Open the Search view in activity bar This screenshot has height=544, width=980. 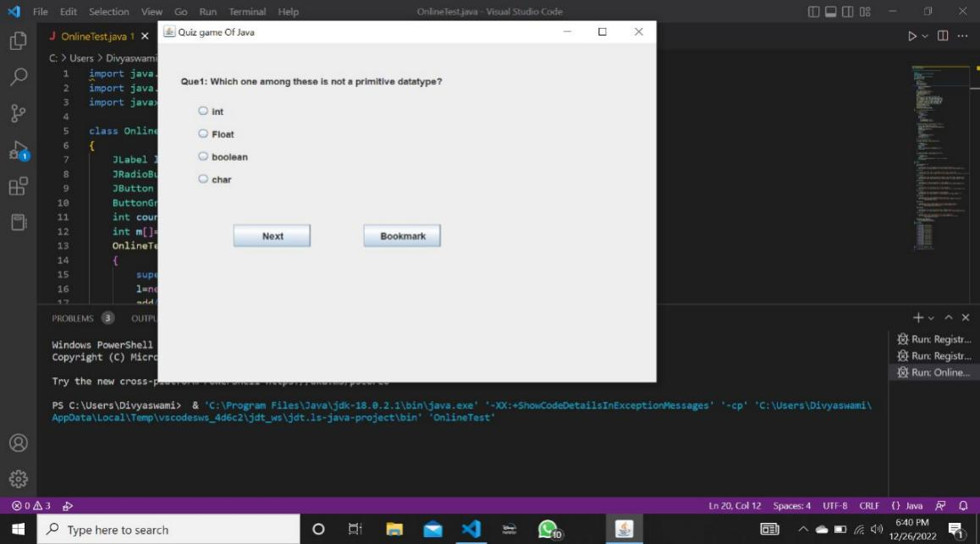point(18,77)
